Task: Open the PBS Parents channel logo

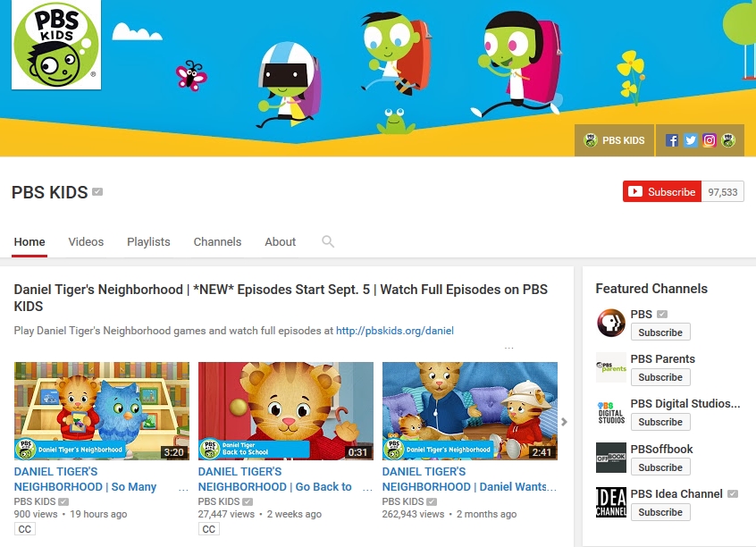Action: point(611,367)
